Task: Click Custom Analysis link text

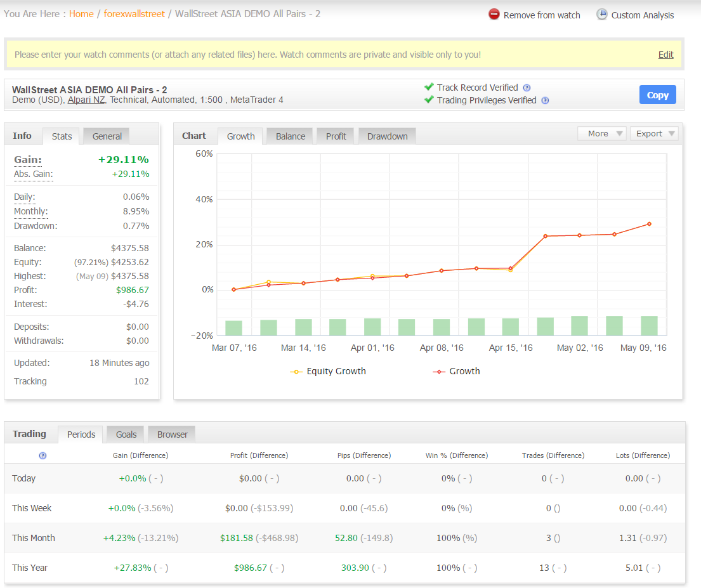Action: point(642,15)
